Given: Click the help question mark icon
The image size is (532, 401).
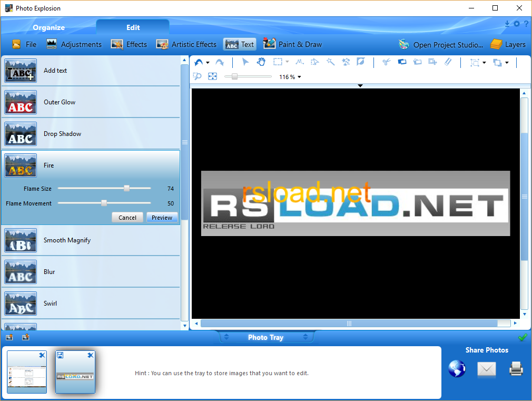Looking at the screenshot, I should (526, 24).
